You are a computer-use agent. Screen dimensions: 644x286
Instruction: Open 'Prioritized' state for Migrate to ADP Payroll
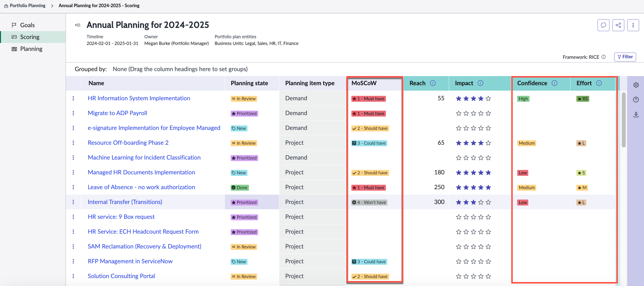(244, 113)
